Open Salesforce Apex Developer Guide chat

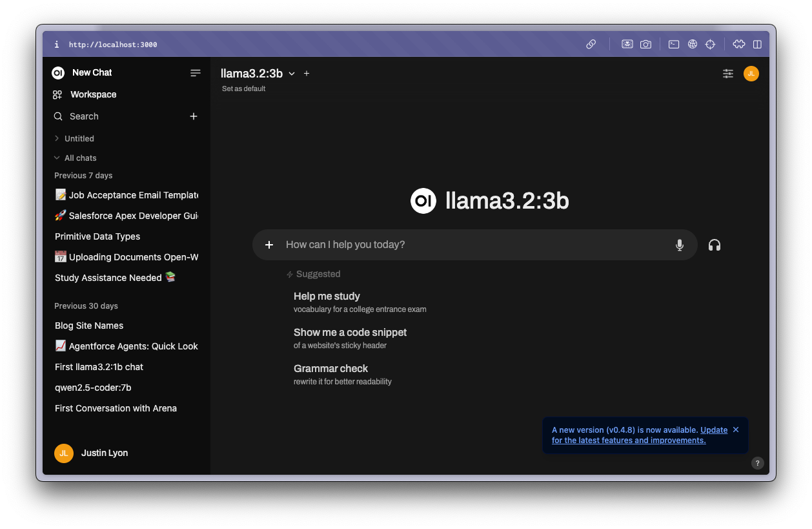point(127,216)
